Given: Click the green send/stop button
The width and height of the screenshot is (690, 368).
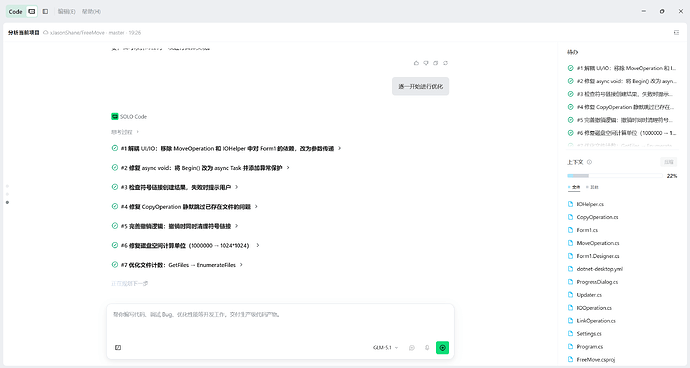Looking at the screenshot, I should coord(442,348).
